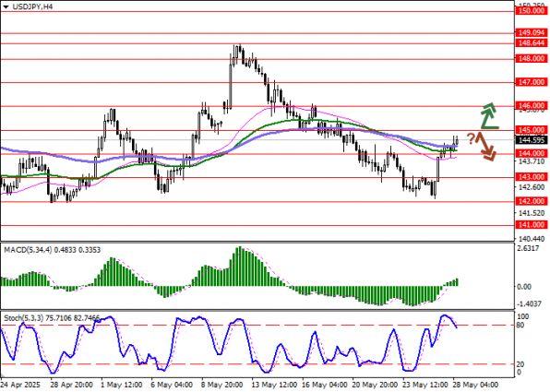The height and width of the screenshot is (392, 550).
Task: Select the 142.000 support level label
Action: (x=531, y=201)
